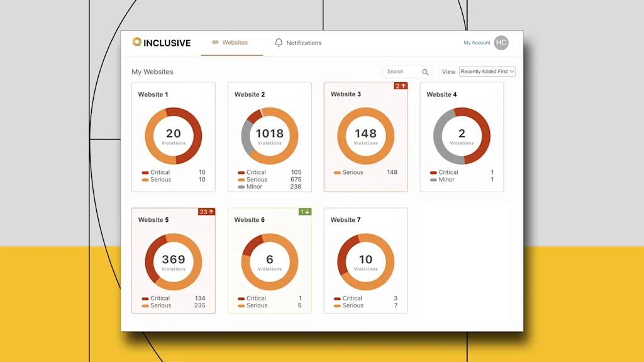Click Website 6's green '1' decrease badge
The image size is (644, 362).
[x=304, y=212]
